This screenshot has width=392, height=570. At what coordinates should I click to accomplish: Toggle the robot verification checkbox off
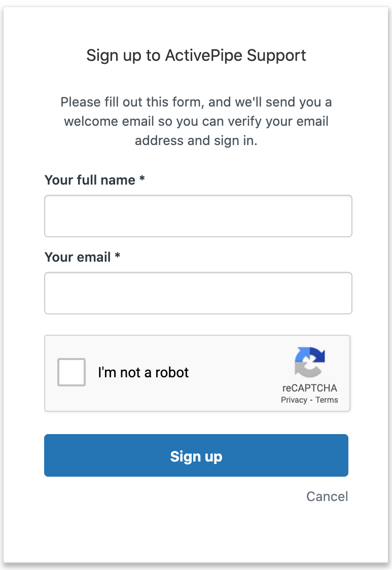[71, 372]
